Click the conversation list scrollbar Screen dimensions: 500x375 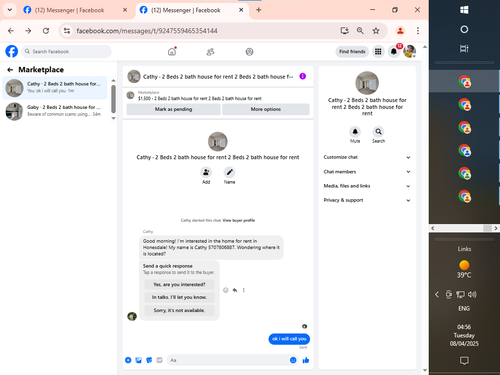click(x=113, y=99)
